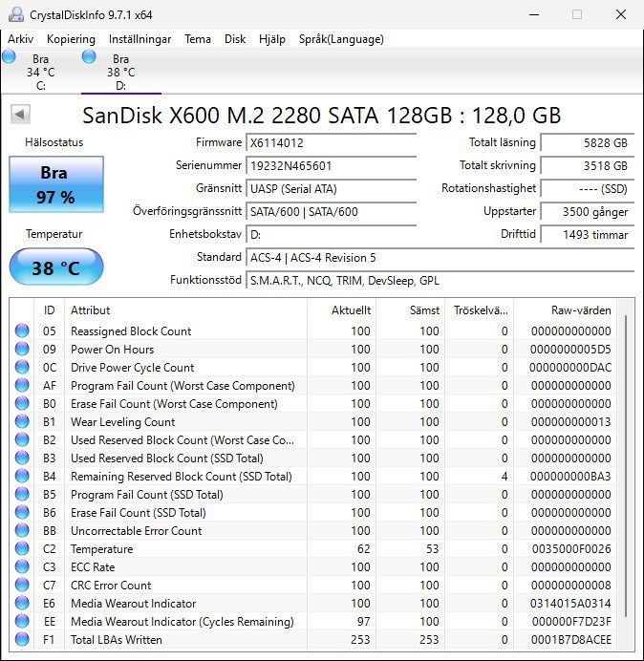This screenshot has height=661, width=644.
Task: Click status orb next to Reassigned Block Count
Action: [x=22, y=331]
